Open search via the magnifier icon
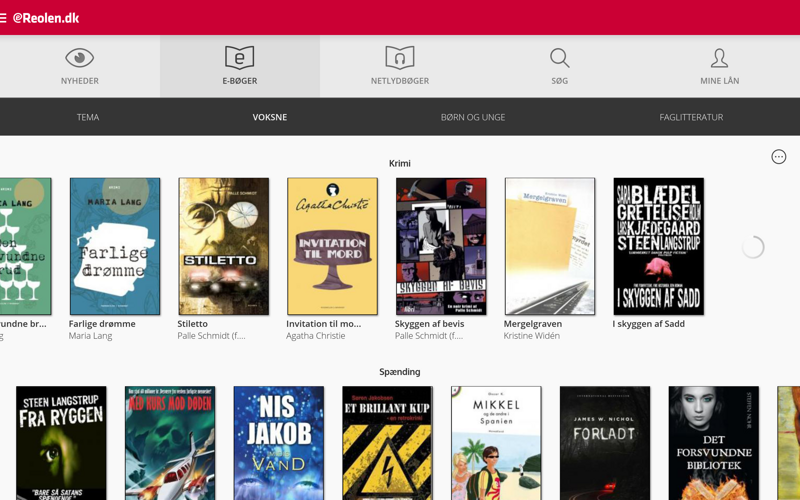The width and height of the screenshot is (800, 500). click(x=560, y=58)
